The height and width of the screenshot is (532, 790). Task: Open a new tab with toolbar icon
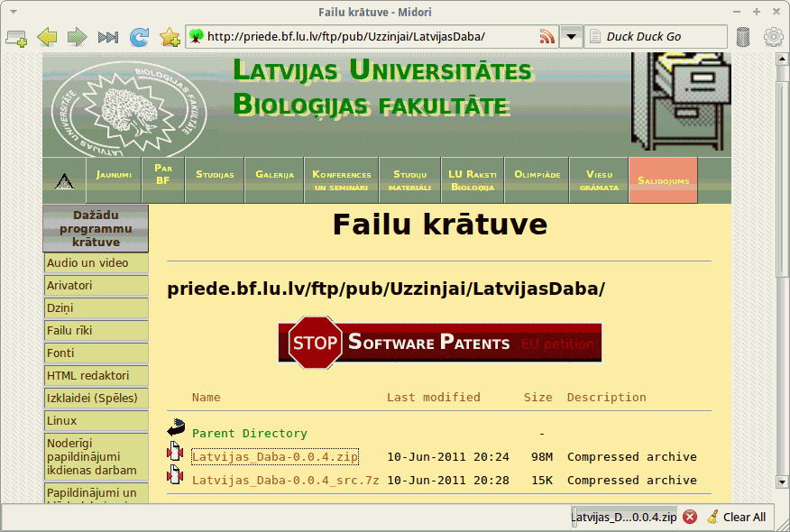pos(15,37)
